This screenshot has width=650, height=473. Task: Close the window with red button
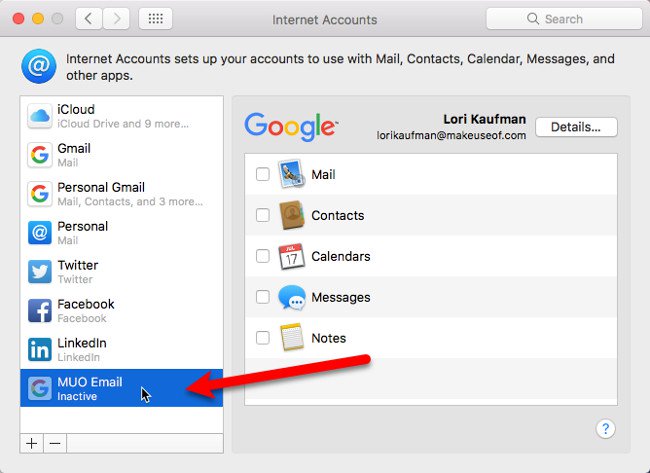pos(18,19)
